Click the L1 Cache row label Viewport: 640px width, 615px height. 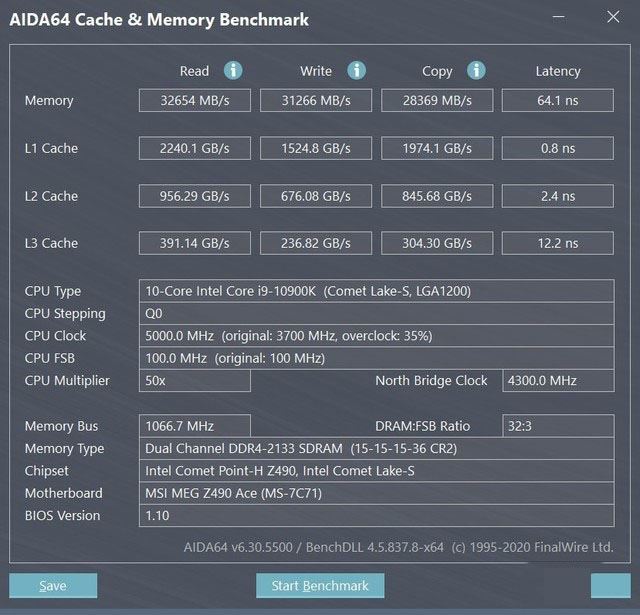tap(51, 148)
